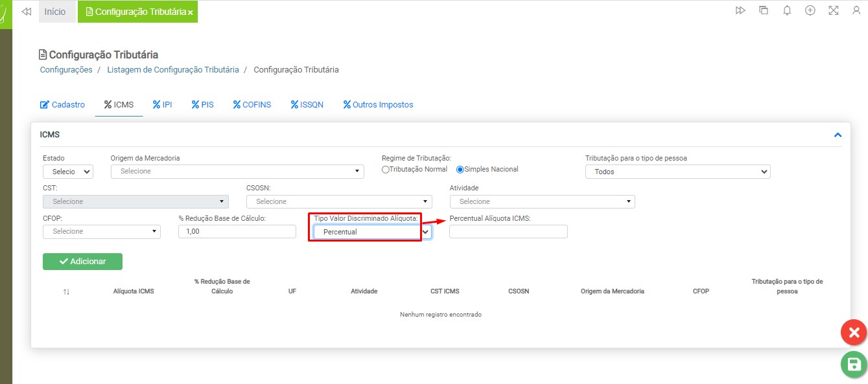This screenshot has width=868, height=384.
Task: Switch to the Outros Impostos tab
Action: 378,105
